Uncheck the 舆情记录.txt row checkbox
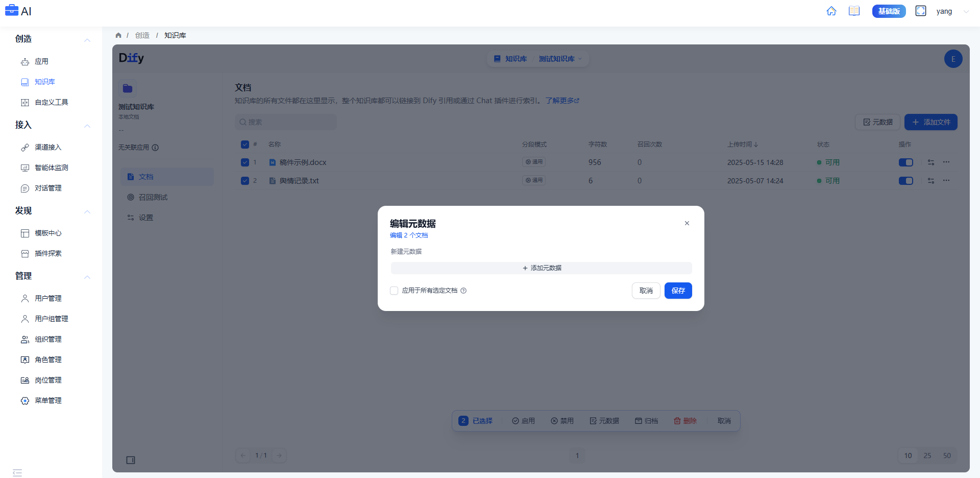980x478 pixels. tap(245, 181)
